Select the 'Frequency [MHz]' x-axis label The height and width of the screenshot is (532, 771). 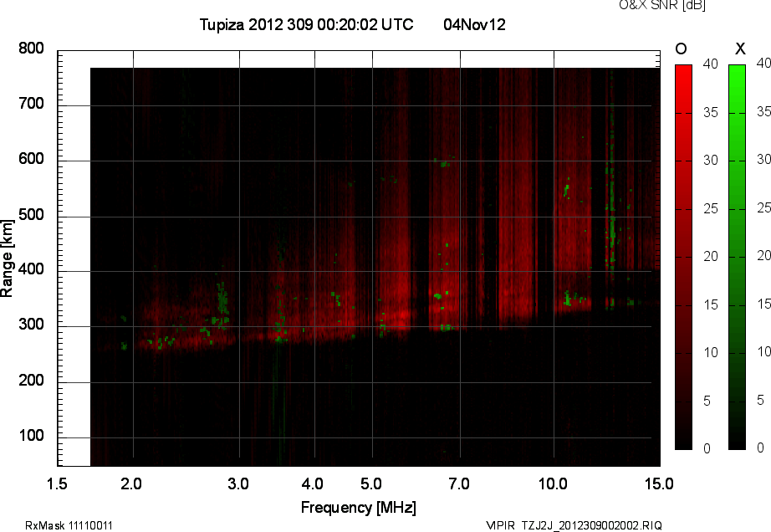[359, 508]
